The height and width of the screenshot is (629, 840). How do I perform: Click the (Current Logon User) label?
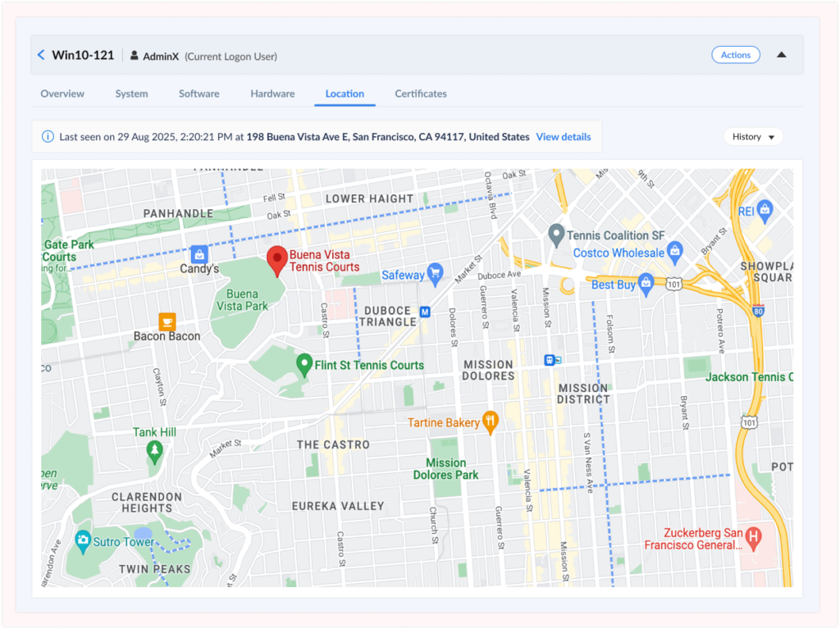pyautogui.click(x=231, y=57)
